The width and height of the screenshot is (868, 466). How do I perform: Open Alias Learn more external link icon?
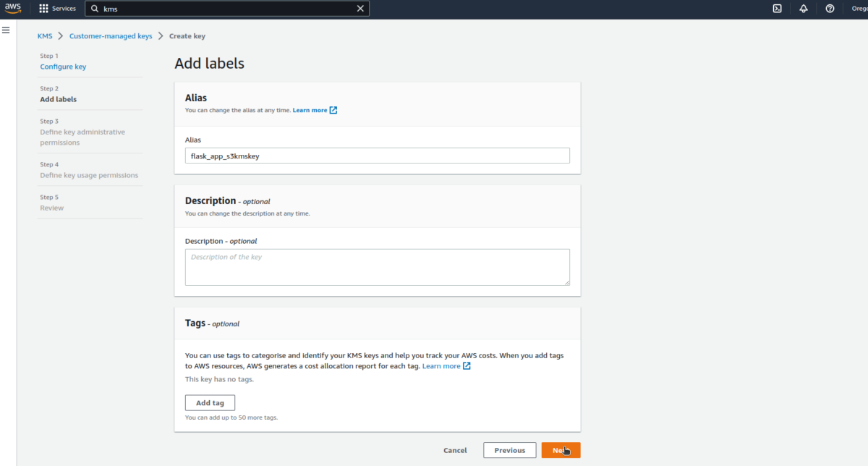point(332,110)
